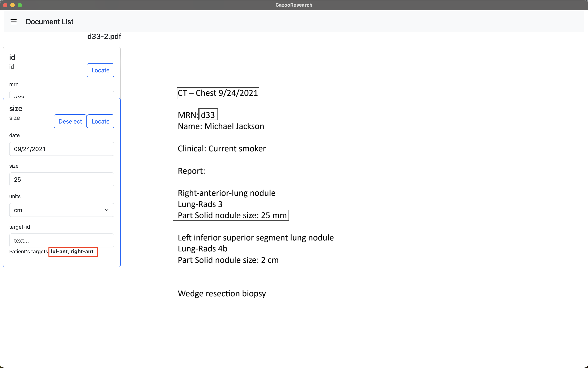Click the id card heading
Image resolution: width=588 pixels, height=368 pixels.
12,57
